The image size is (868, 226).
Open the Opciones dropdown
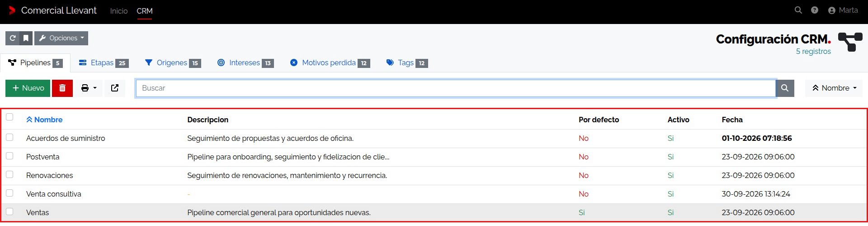[61, 38]
